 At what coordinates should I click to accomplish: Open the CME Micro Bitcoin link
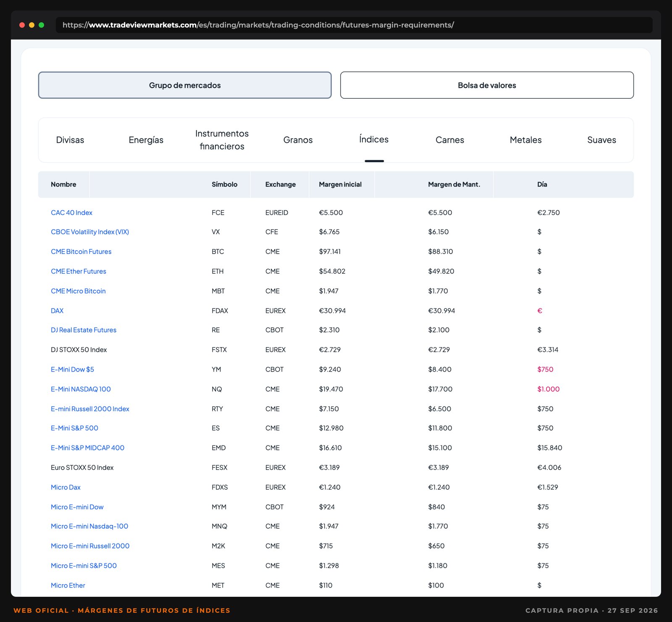tap(78, 291)
